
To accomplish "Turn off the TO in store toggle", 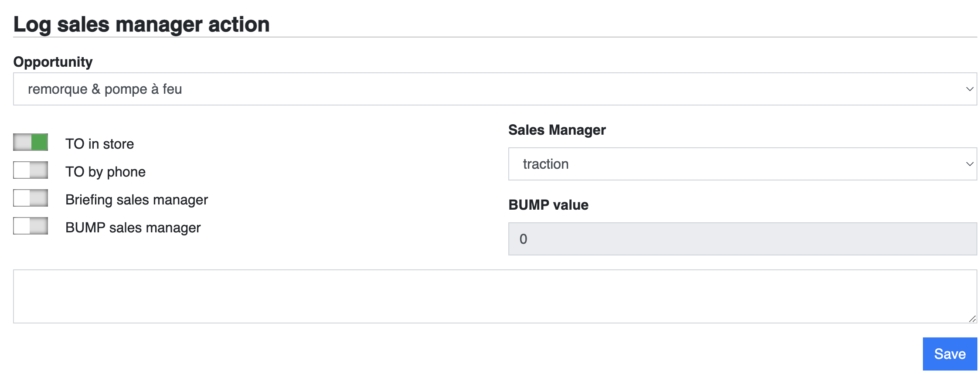I will point(31,142).
